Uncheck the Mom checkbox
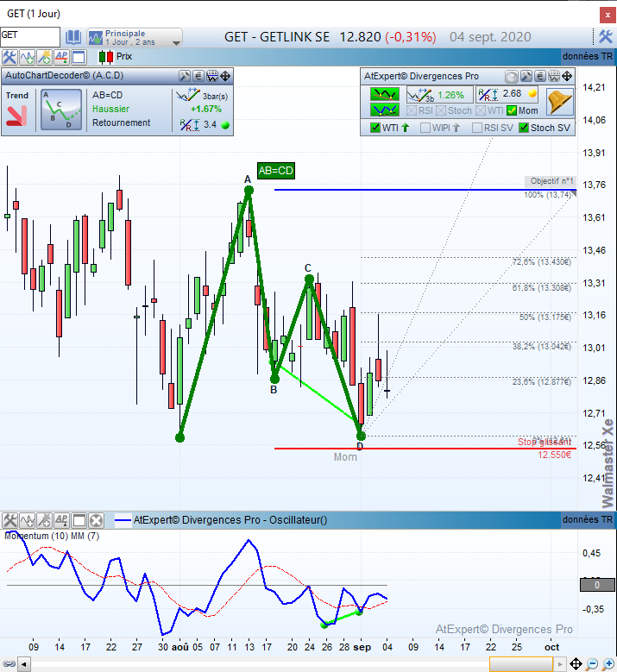 pyautogui.click(x=512, y=110)
